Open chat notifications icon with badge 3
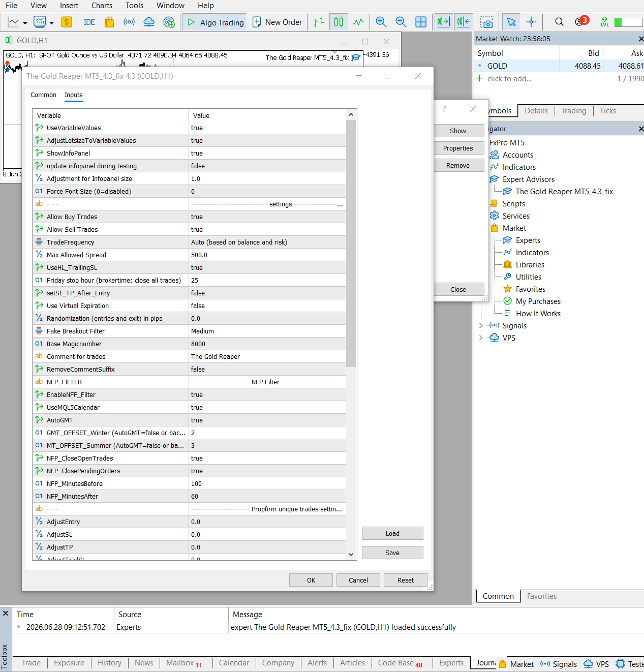644x672 pixels. [581, 21]
